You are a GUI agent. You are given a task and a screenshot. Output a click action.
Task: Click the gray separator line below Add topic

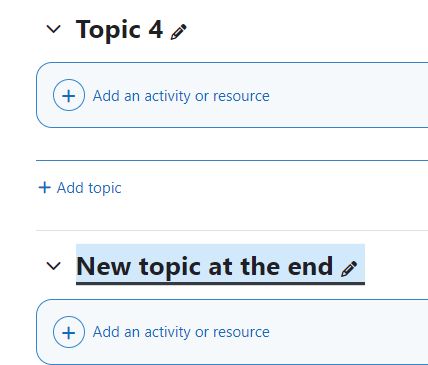coord(232,230)
